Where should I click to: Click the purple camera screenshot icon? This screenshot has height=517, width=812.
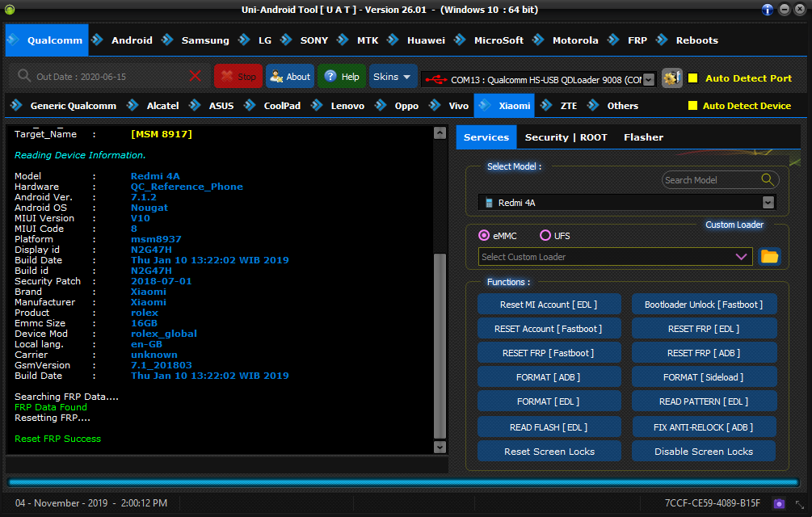pyautogui.click(x=779, y=503)
